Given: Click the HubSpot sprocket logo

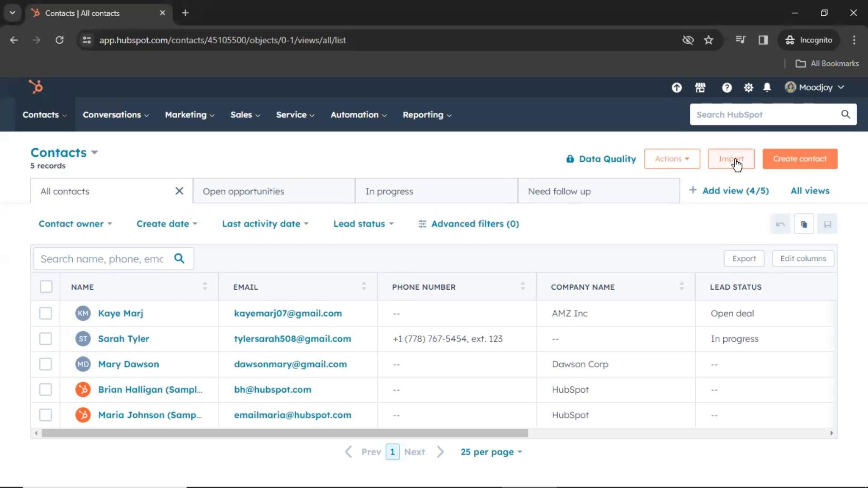Looking at the screenshot, I should pos(36,86).
